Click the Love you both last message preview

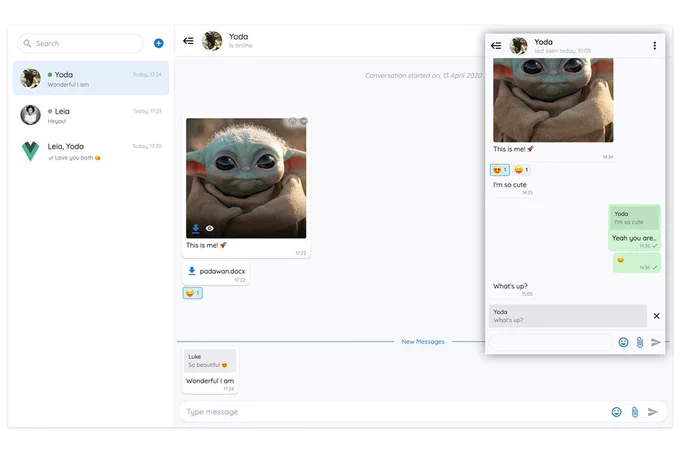point(75,158)
